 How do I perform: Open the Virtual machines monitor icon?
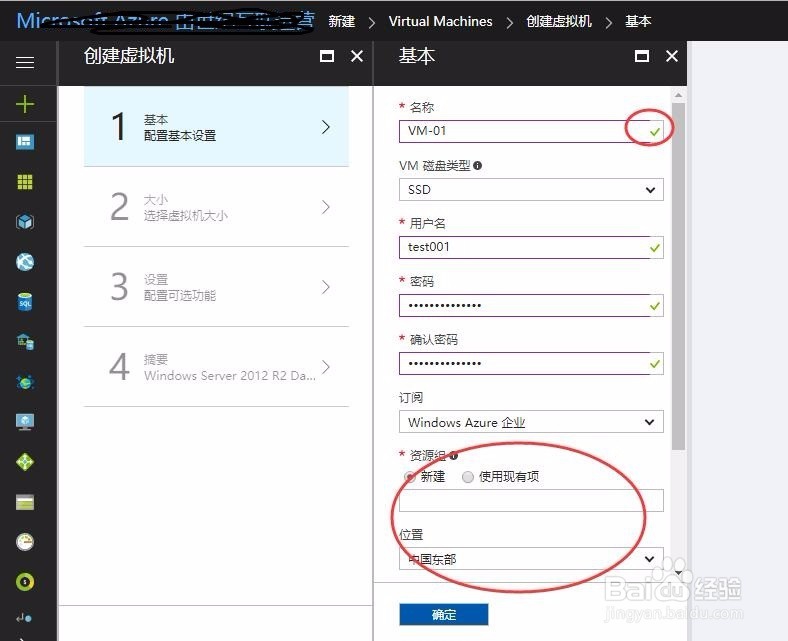[x=25, y=422]
